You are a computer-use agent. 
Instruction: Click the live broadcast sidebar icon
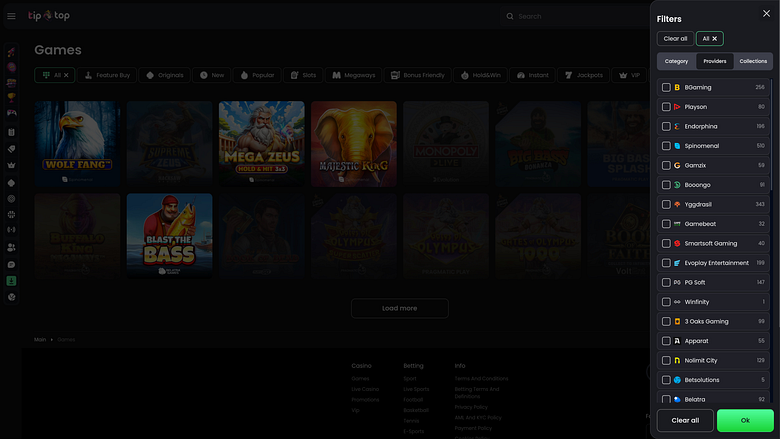[x=11, y=230]
